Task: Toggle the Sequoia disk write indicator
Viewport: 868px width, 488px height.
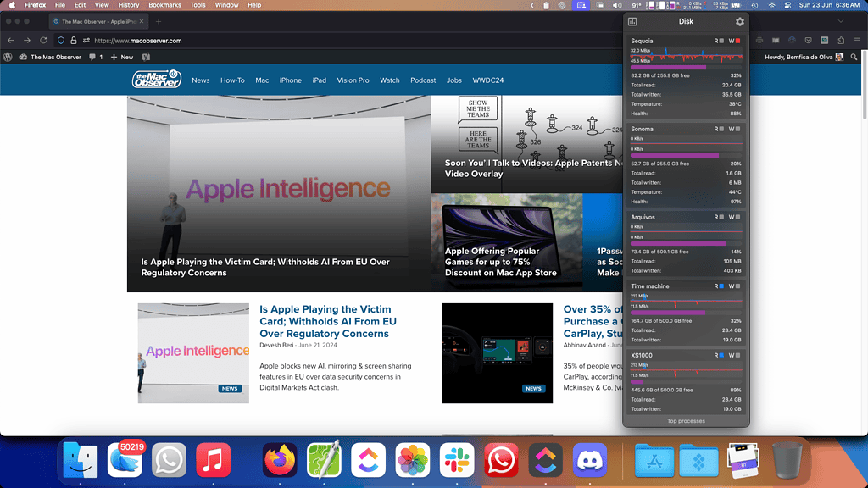Action: coord(737,41)
